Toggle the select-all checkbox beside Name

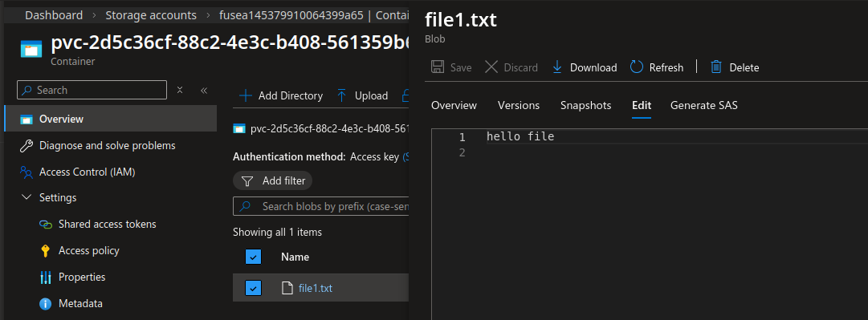(253, 257)
